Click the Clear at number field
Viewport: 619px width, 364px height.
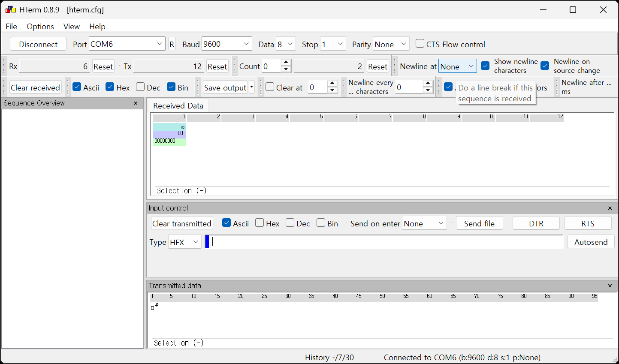coord(317,87)
